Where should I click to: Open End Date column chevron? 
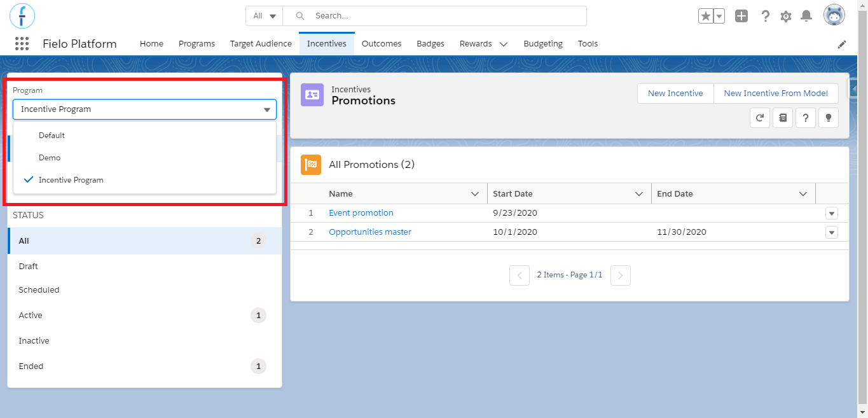pyautogui.click(x=803, y=194)
